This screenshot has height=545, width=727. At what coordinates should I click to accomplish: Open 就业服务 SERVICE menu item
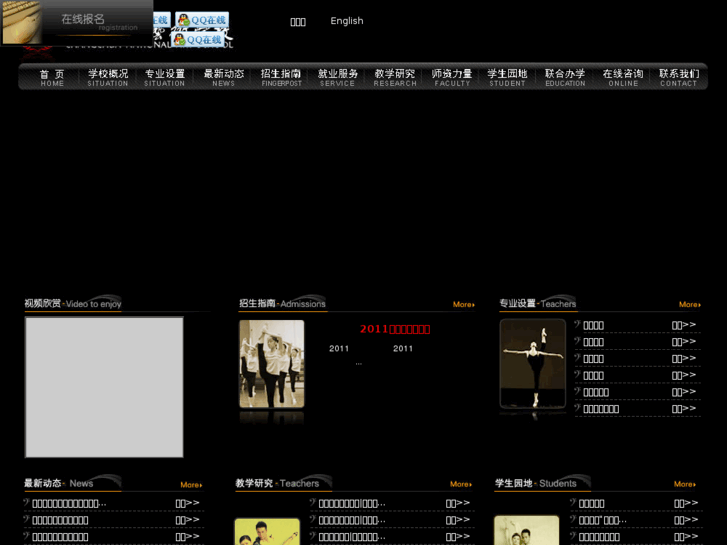tap(338, 77)
